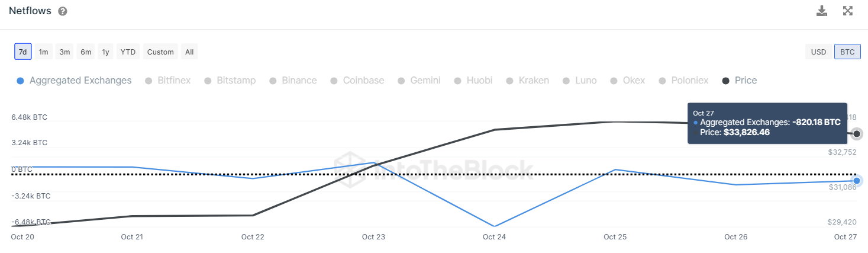This screenshot has width=868, height=253.
Task: Click the Oct 27 Price data point
Action: click(x=856, y=134)
